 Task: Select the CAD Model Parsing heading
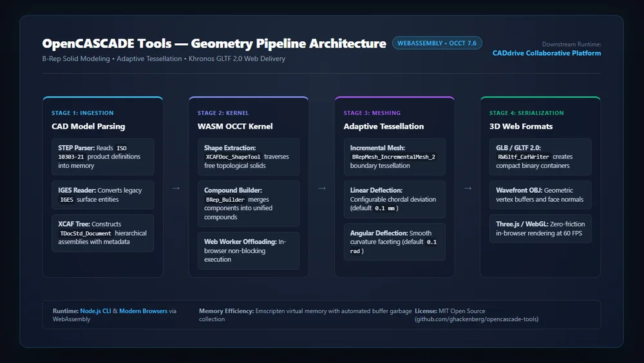pyautogui.click(x=88, y=126)
